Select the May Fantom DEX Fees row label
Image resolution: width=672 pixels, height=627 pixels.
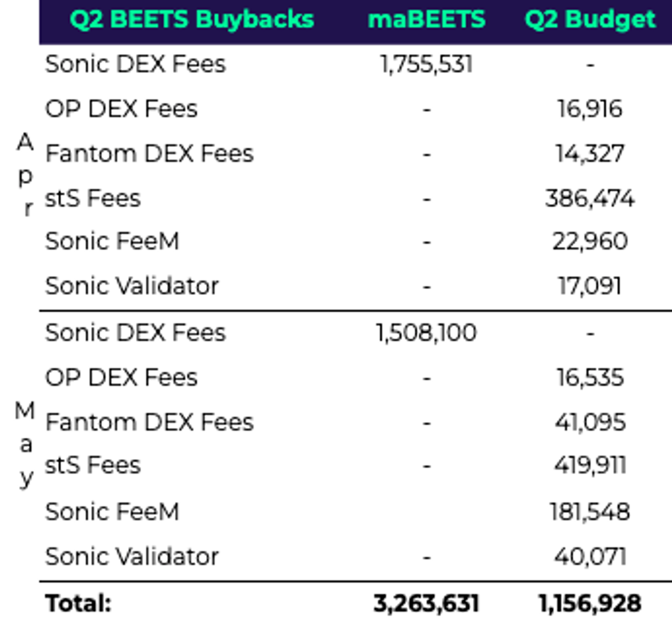[150, 422]
